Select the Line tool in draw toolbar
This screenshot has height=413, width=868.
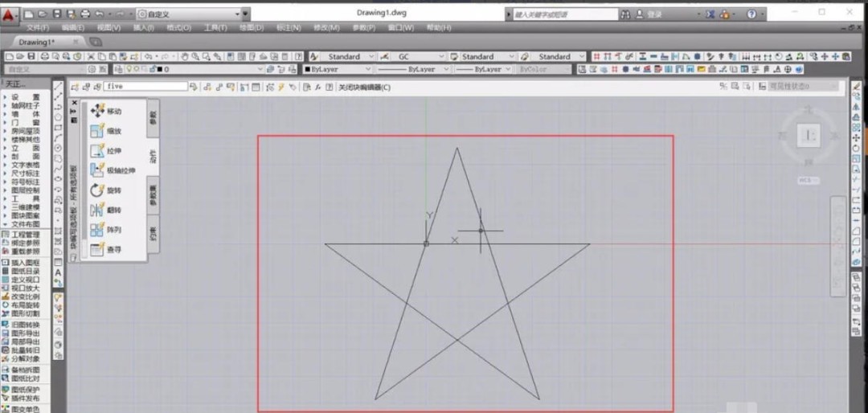pos(58,87)
